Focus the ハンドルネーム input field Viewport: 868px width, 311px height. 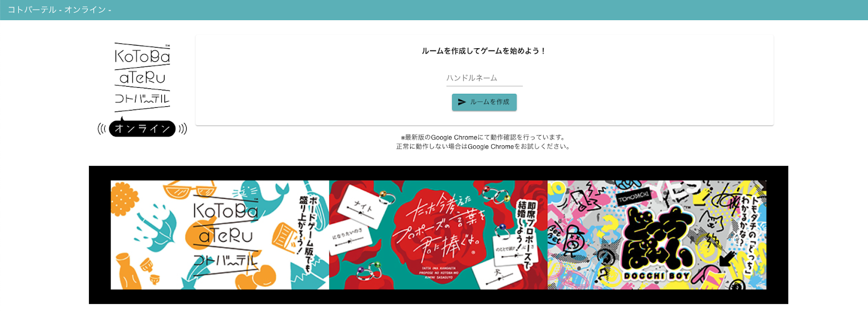(x=484, y=78)
